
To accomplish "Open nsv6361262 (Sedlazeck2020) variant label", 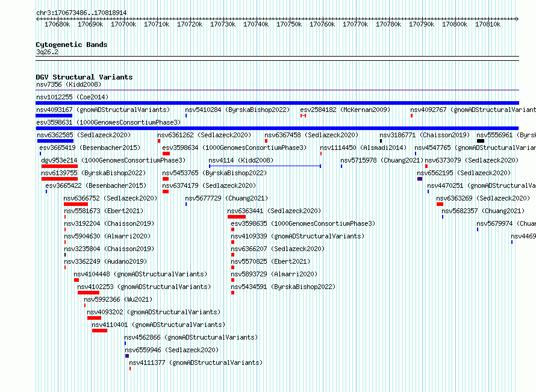I will tap(204, 135).
